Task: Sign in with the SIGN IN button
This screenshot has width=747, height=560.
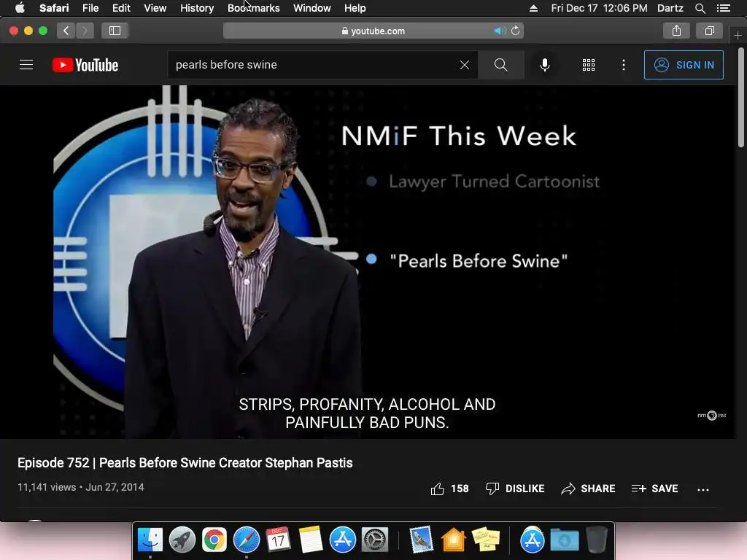Action: coord(684,65)
